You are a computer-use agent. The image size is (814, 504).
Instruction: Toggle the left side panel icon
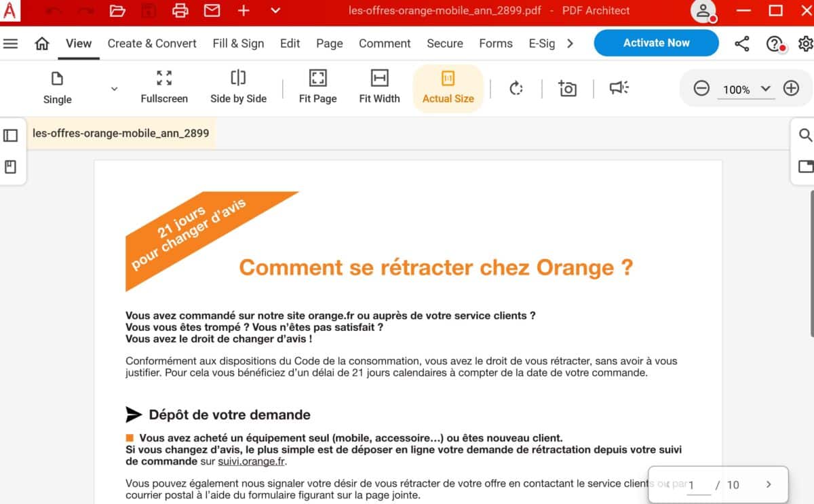(10, 136)
